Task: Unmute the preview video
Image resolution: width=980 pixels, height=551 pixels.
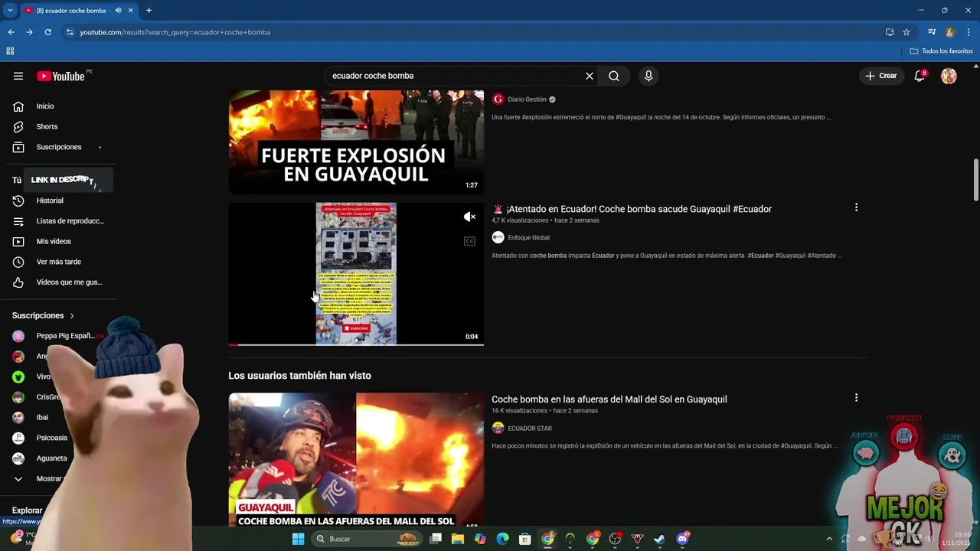Action: (469, 217)
